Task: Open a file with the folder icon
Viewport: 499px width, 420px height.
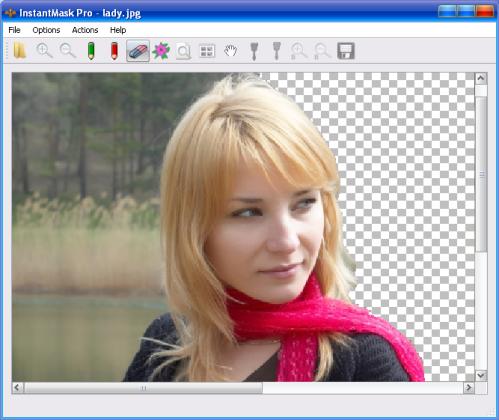Action: point(20,51)
